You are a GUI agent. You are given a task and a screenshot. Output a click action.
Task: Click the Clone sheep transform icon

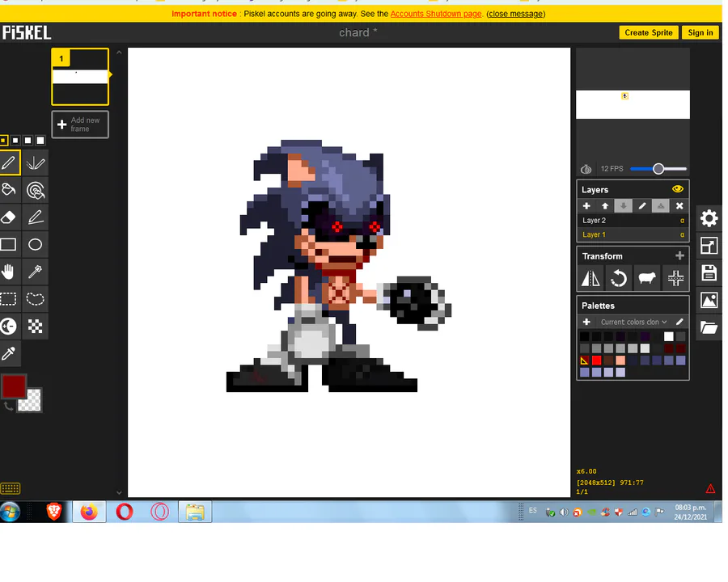point(647,278)
